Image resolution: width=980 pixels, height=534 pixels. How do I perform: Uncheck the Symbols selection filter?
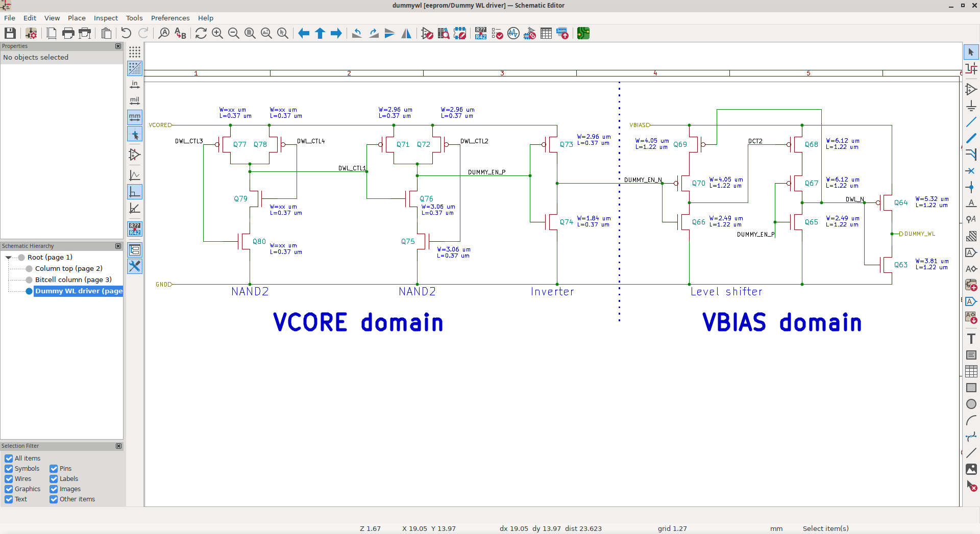[9, 469]
